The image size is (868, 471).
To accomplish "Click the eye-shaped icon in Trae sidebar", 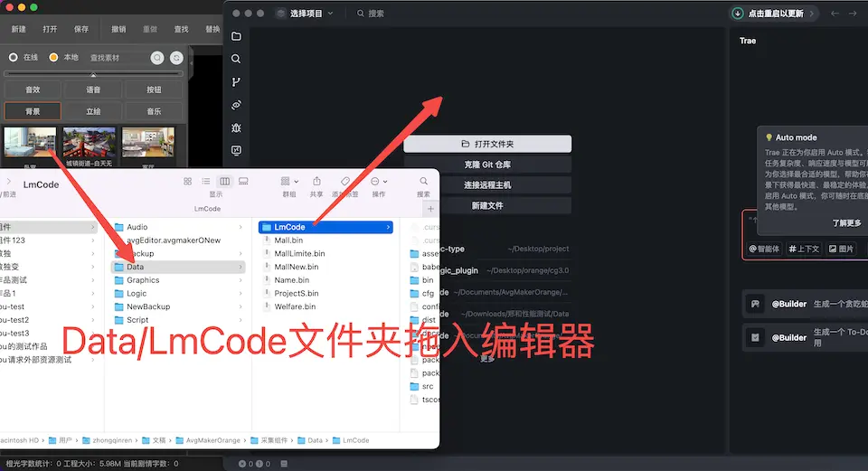I will [x=236, y=105].
